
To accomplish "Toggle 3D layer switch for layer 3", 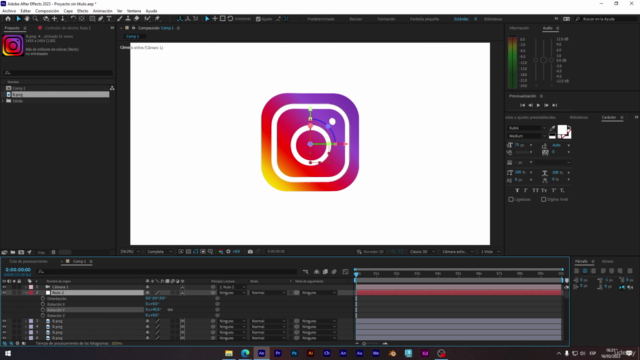I will (182, 321).
